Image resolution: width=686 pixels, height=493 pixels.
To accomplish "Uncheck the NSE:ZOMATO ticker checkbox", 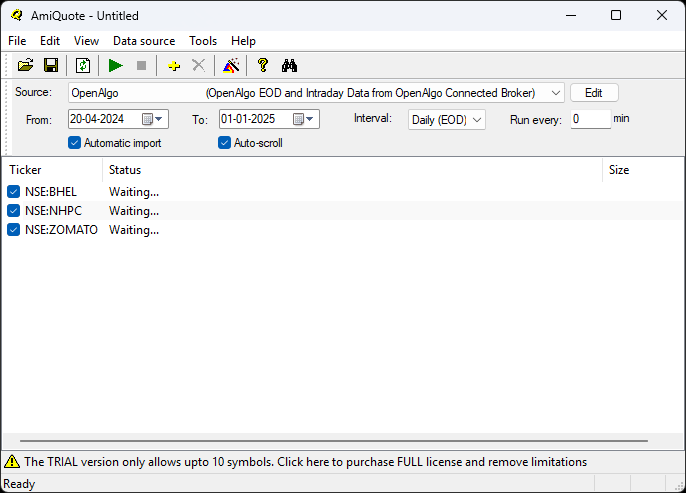I will click(14, 230).
